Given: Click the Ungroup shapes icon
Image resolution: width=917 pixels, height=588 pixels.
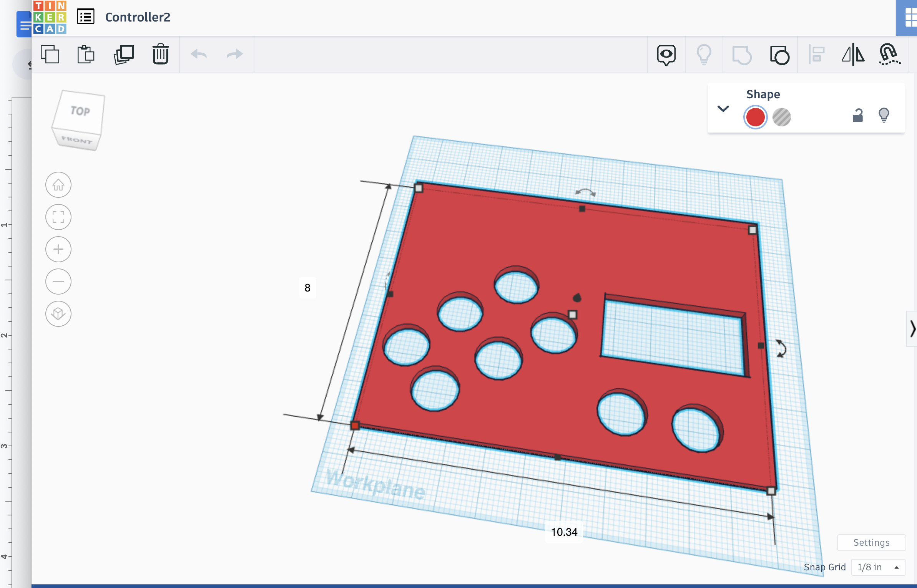Looking at the screenshot, I should click(x=779, y=55).
